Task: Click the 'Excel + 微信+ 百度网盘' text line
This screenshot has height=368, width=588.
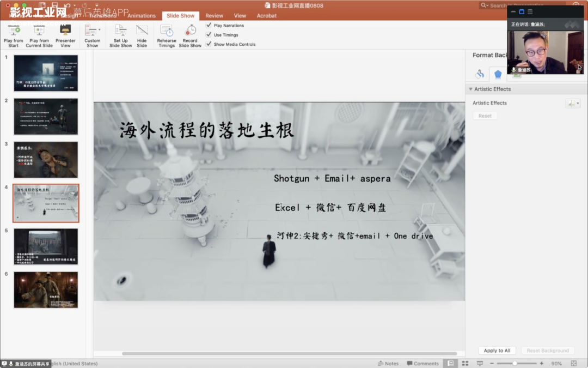Action: coord(330,208)
